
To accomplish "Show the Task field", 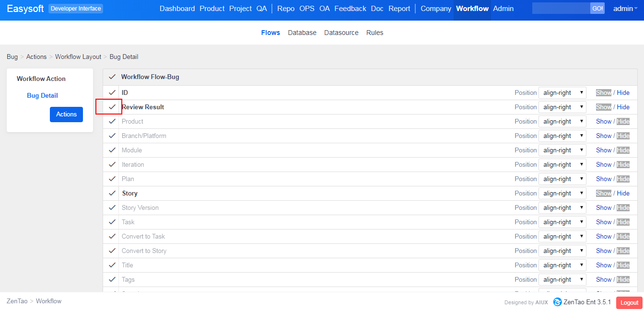I will [x=603, y=222].
